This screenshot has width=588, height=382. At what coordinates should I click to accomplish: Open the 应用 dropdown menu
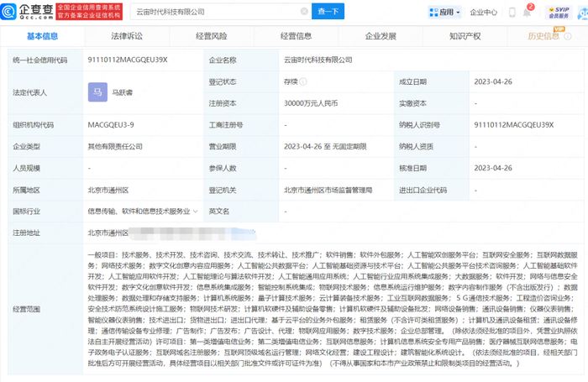coord(451,13)
